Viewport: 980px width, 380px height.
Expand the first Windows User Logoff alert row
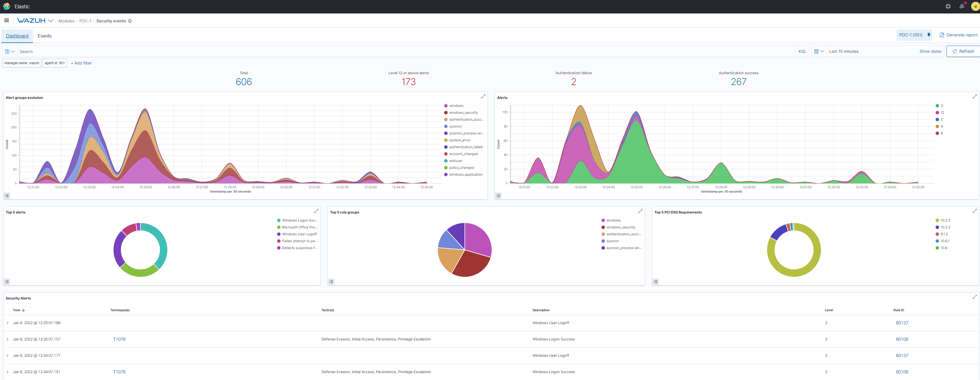[7, 323]
